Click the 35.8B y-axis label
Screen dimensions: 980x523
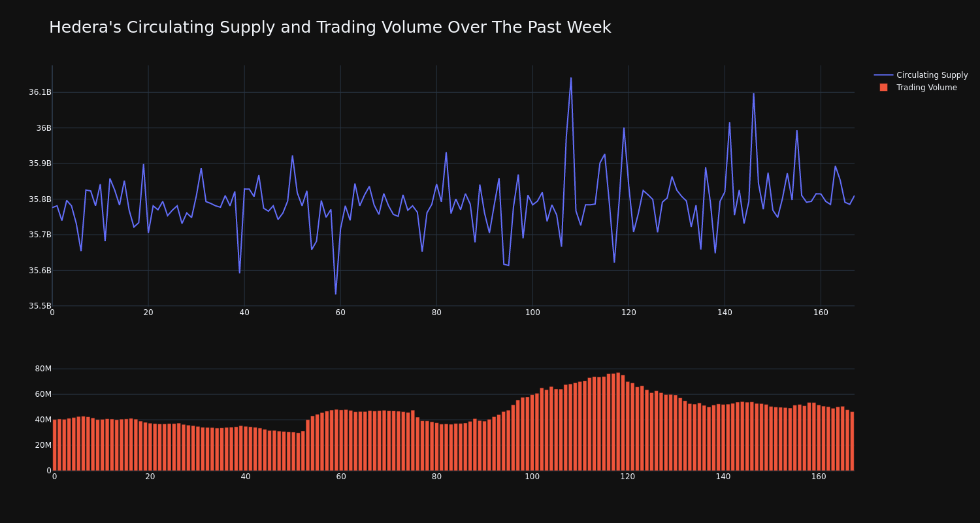(x=40, y=199)
